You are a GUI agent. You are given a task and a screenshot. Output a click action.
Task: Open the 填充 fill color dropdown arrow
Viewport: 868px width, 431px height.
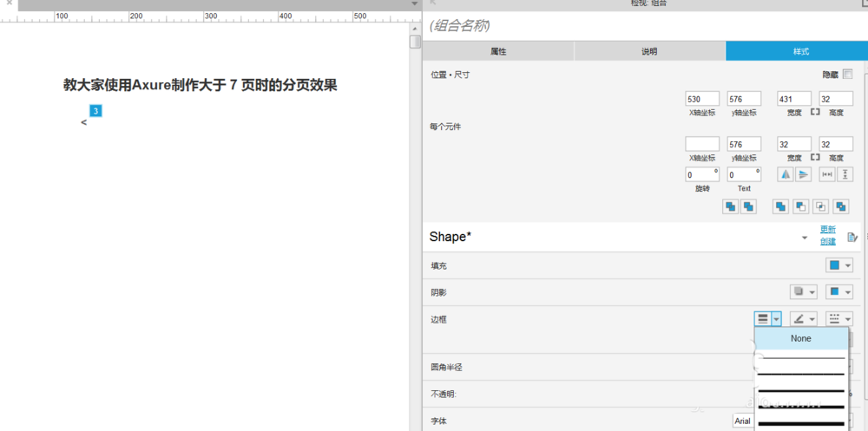point(848,265)
